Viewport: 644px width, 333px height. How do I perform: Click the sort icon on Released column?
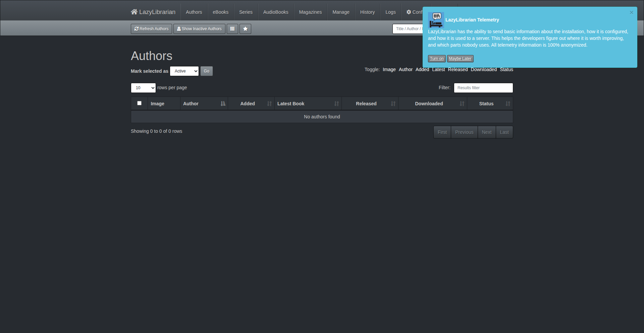tap(393, 104)
